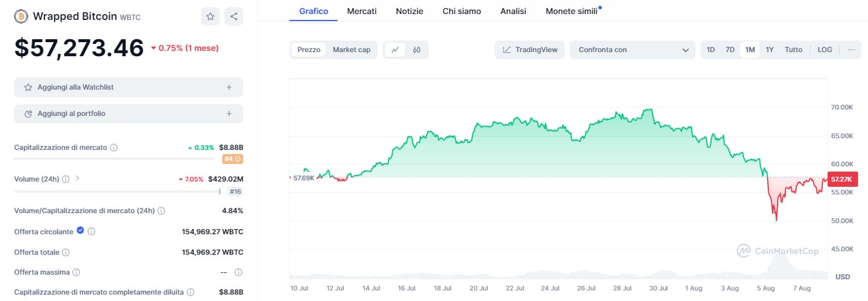The height and width of the screenshot is (301, 868).
Task: Click the Wrapped Bitcoin logo icon
Action: coord(21,16)
